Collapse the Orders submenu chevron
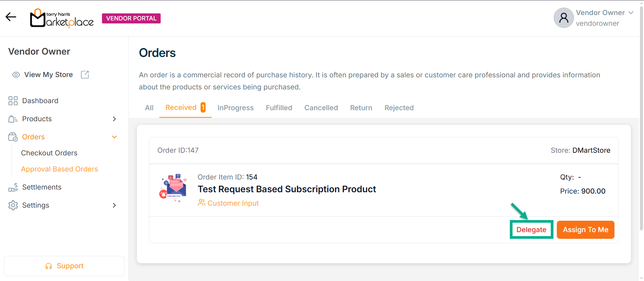 click(114, 137)
